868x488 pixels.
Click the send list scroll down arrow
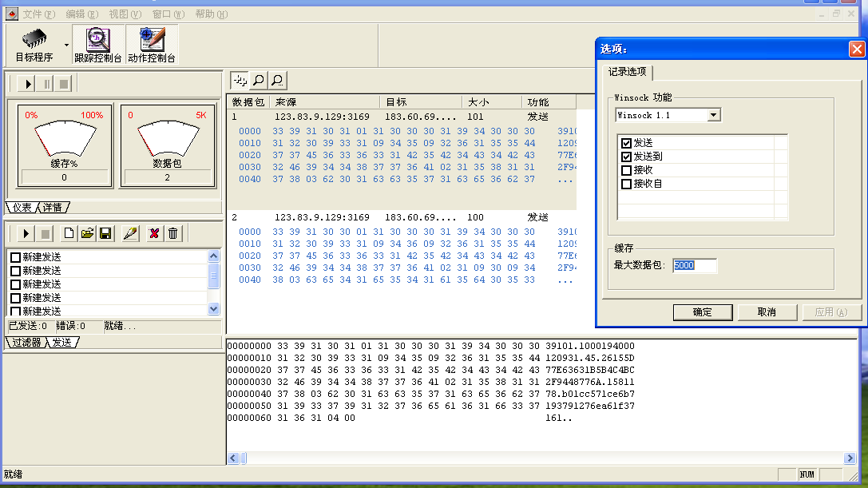(x=214, y=308)
